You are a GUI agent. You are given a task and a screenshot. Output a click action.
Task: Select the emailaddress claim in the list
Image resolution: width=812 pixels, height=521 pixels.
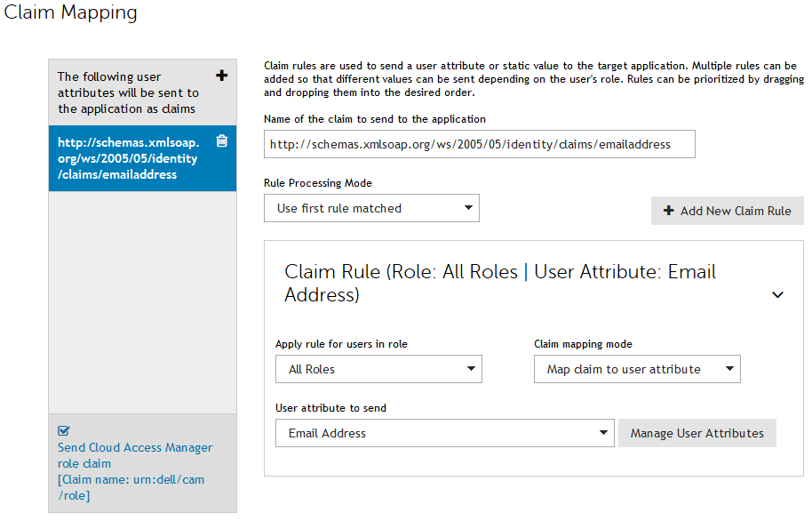pos(129,158)
